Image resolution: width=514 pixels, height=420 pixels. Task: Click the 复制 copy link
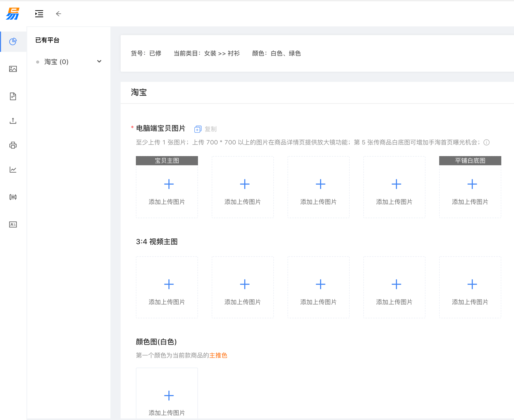211,129
